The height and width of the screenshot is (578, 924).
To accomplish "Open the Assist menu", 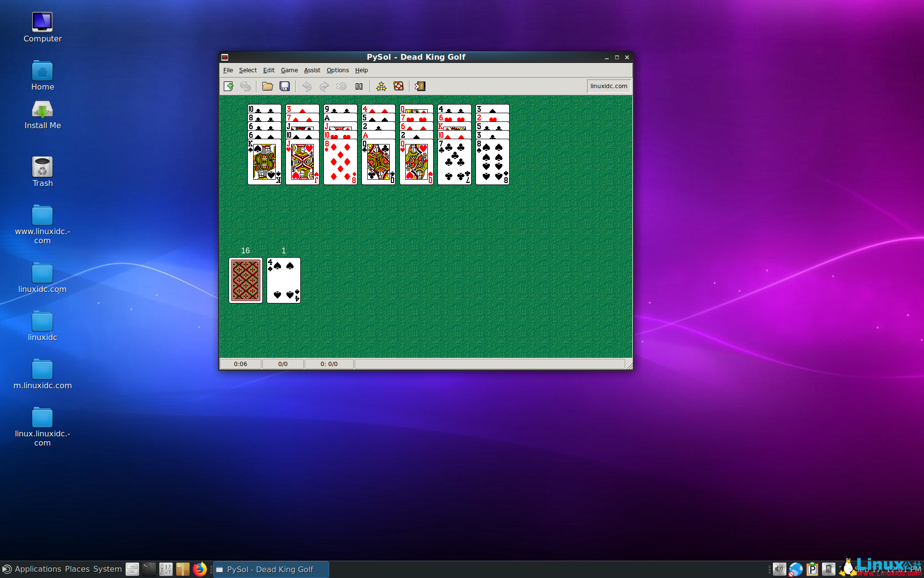I will (312, 70).
